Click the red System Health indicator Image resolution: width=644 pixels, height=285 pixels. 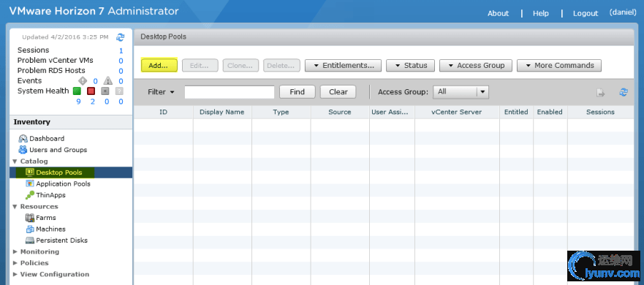point(91,91)
